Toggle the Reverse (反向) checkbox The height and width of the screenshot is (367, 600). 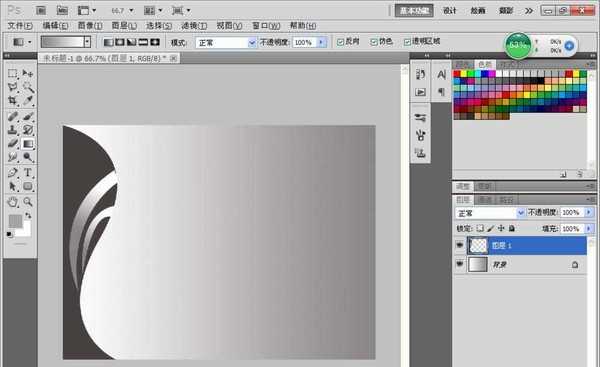pyautogui.click(x=340, y=42)
